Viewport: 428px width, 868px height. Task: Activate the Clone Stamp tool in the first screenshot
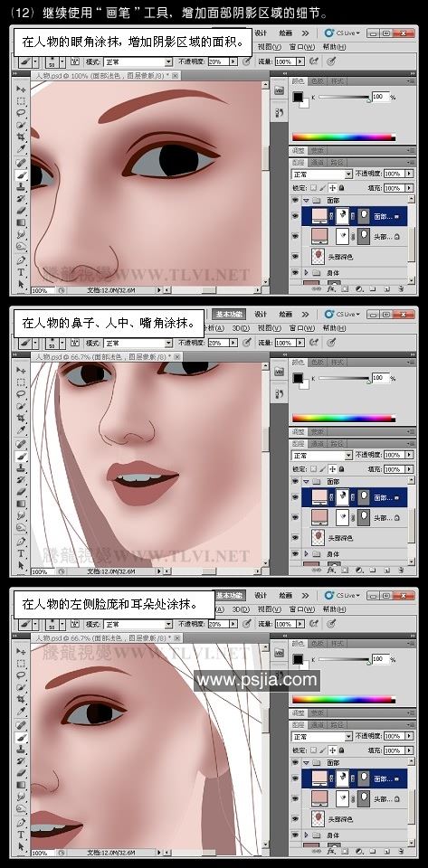pyautogui.click(x=21, y=186)
